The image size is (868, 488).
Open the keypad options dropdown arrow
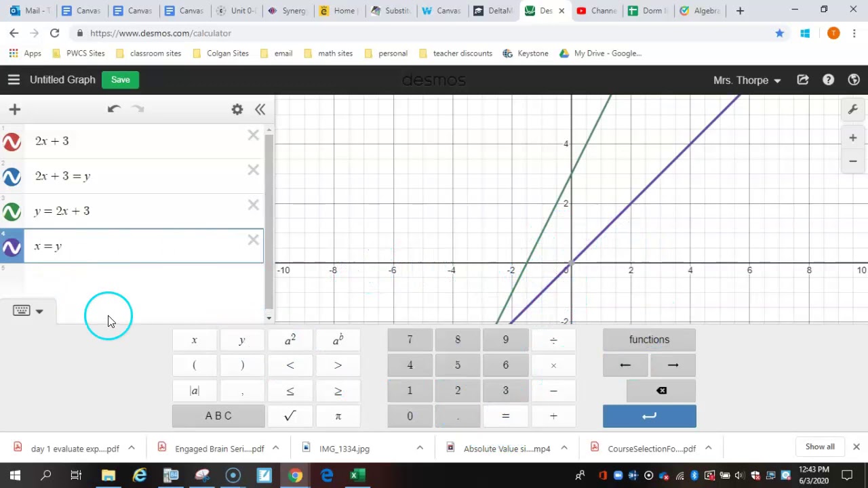[x=39, y=311]
